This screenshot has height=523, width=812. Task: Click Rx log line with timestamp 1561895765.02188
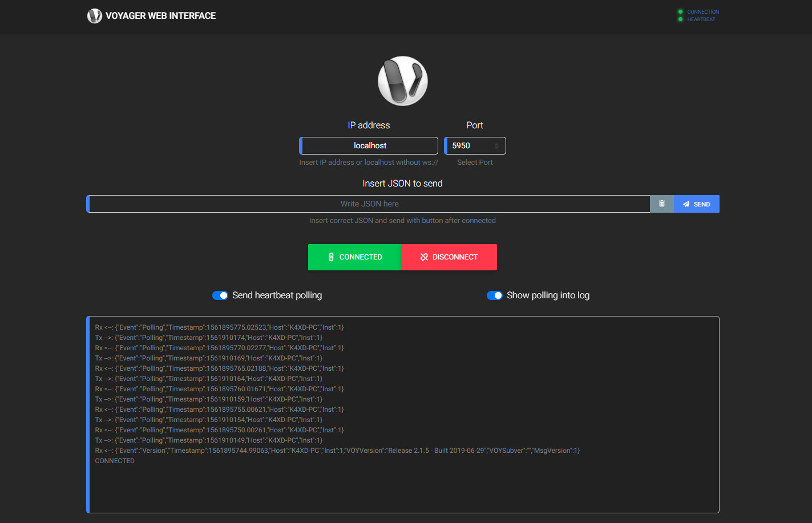point(220,368)
